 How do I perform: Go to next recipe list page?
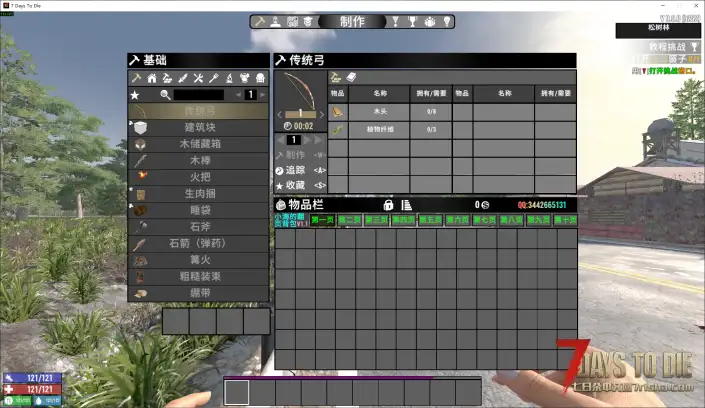[x=263, y=95]
